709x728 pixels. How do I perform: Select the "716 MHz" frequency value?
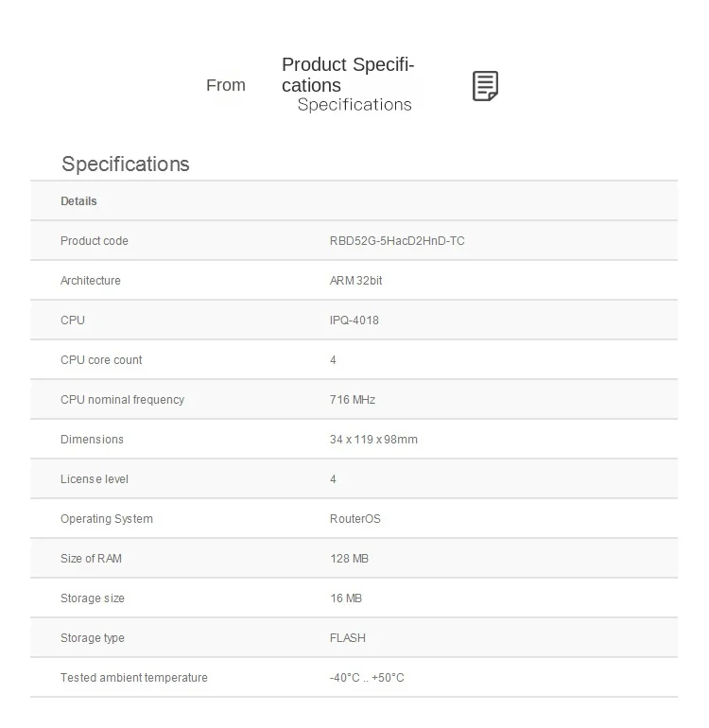click(353, 400)
